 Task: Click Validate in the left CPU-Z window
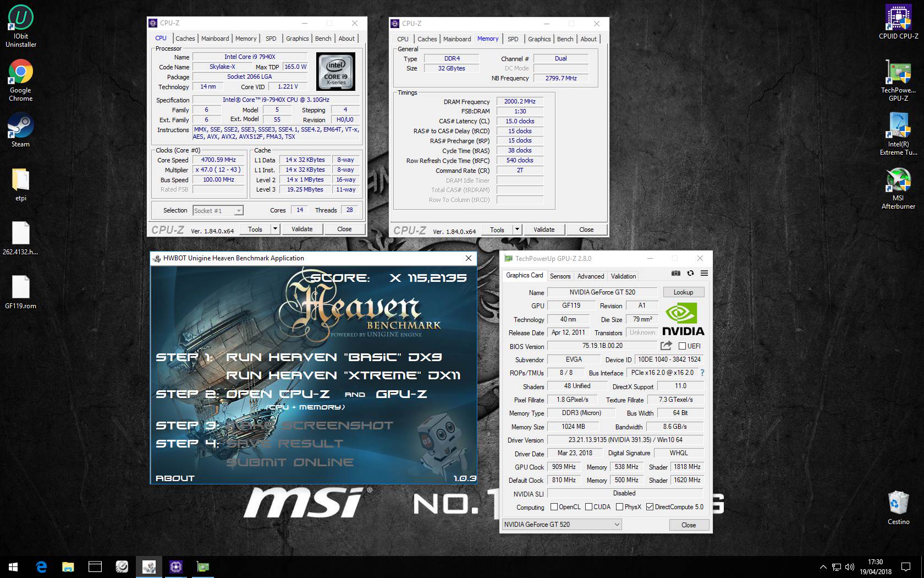(302, 229)
